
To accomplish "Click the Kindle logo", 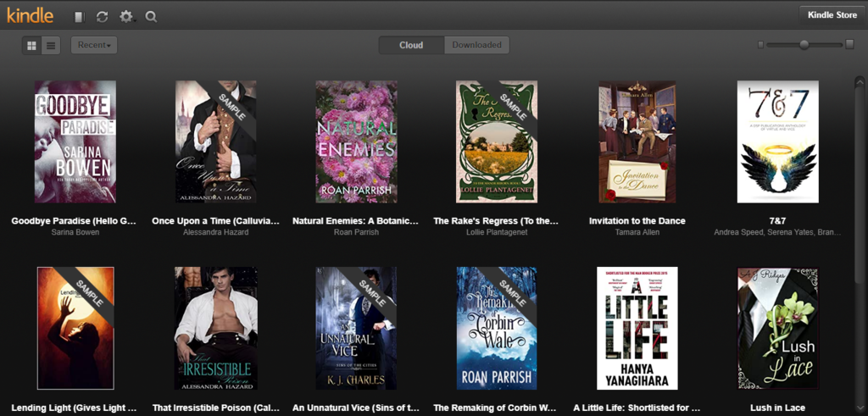I will point(30,15).
